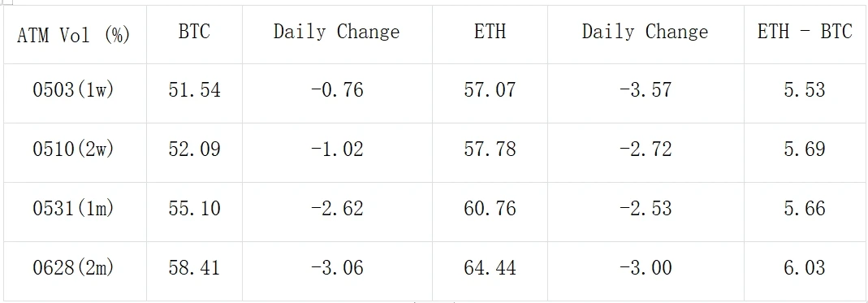Click the 0510(2w) row label

pos(75,153)
